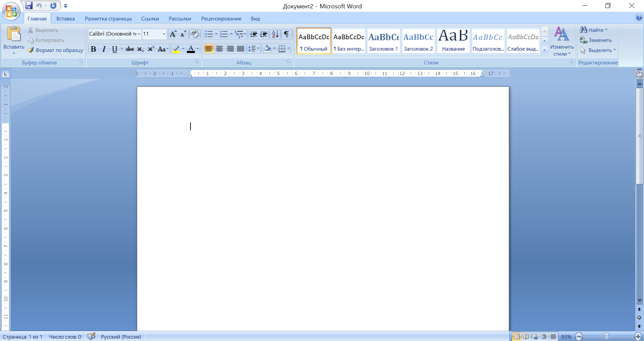This screenshot has width=644, height=341.
Task: Center align text
Action: coord(219,49)
